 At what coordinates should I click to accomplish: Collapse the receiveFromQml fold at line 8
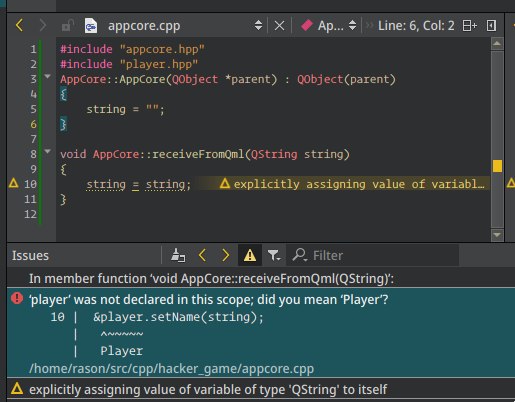(x=48, y=152)
